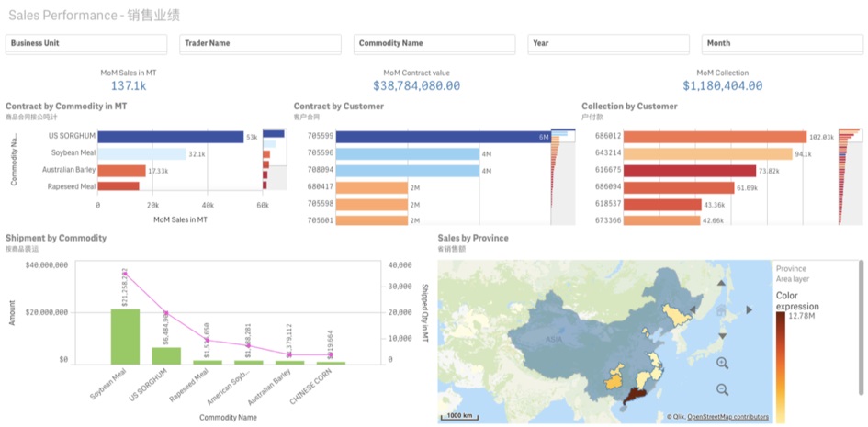Open the Trader Name filter
The height and width of the screenshot is (427, 868).
[260, 43]
